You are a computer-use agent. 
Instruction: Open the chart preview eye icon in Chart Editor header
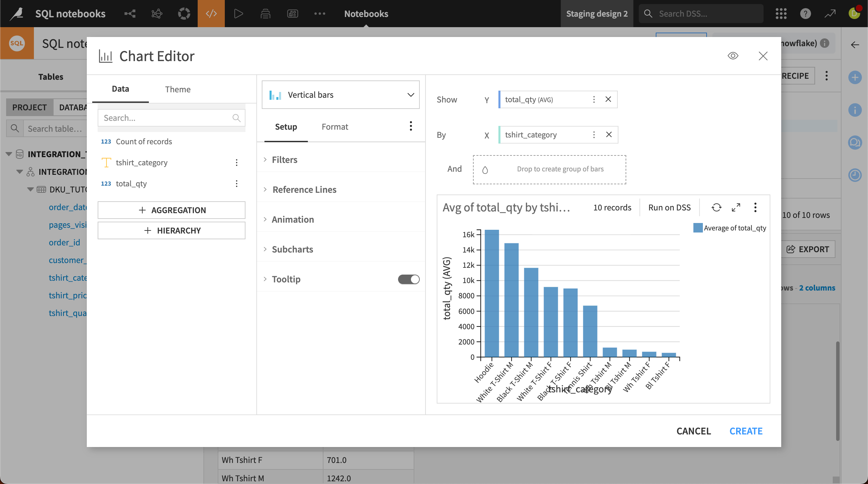(733, 56)
